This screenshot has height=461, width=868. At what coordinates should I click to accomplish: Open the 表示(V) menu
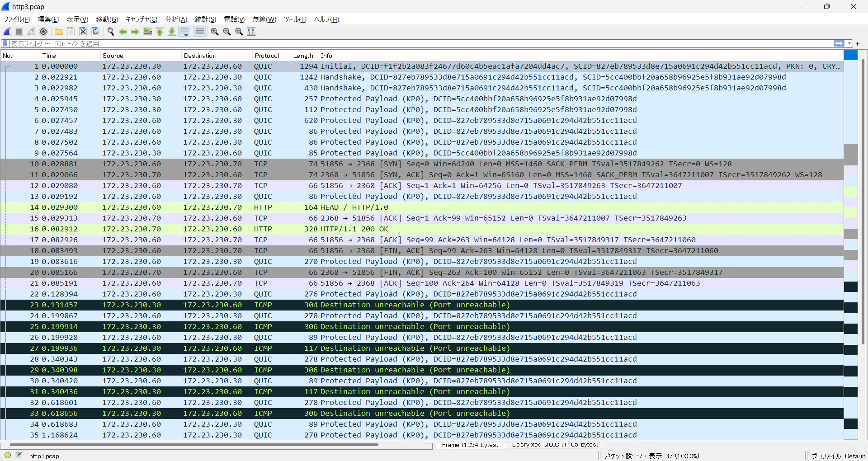77,19
